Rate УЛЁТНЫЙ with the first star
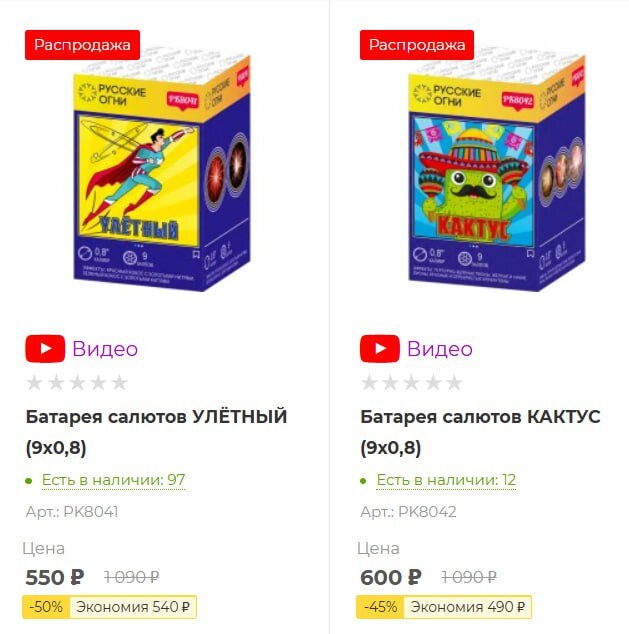The width and height of the screenshot is (629, 634). [35, 382]
